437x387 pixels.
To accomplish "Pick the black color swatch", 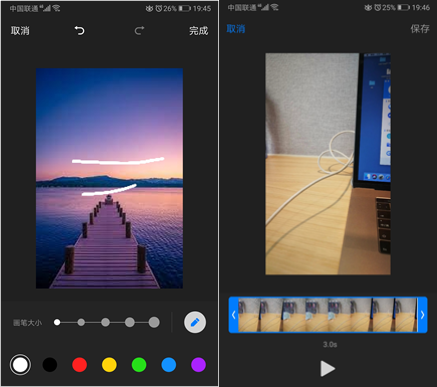I will (x=50, y=365).
